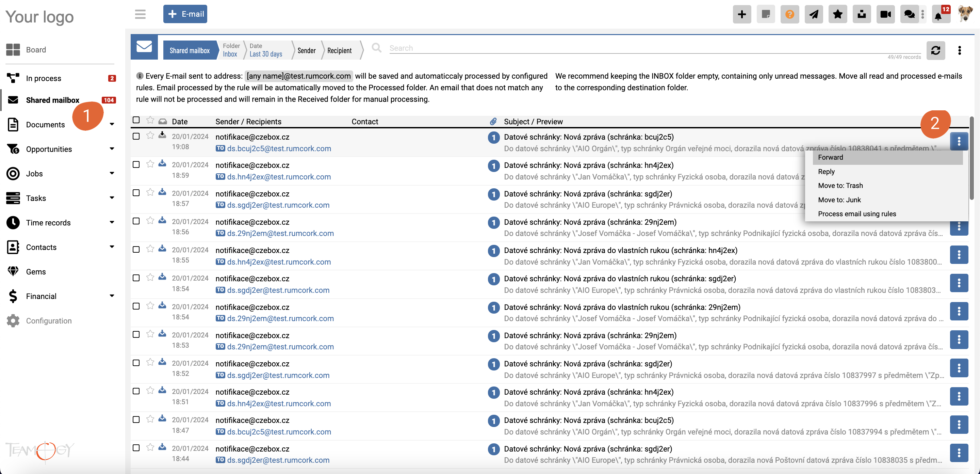Open the hamburger menu toggle
Viewport: 980px width, 474px height.
[140, 14]
